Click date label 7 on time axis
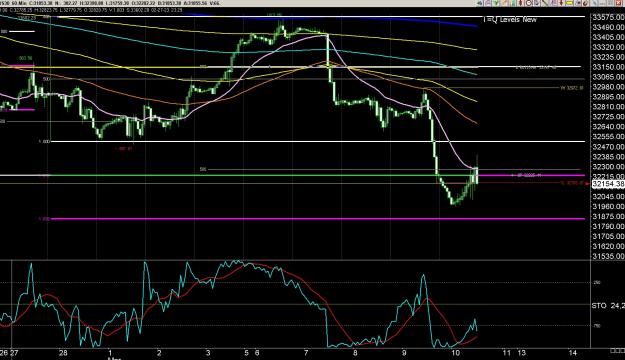 (x=306, y=353)
